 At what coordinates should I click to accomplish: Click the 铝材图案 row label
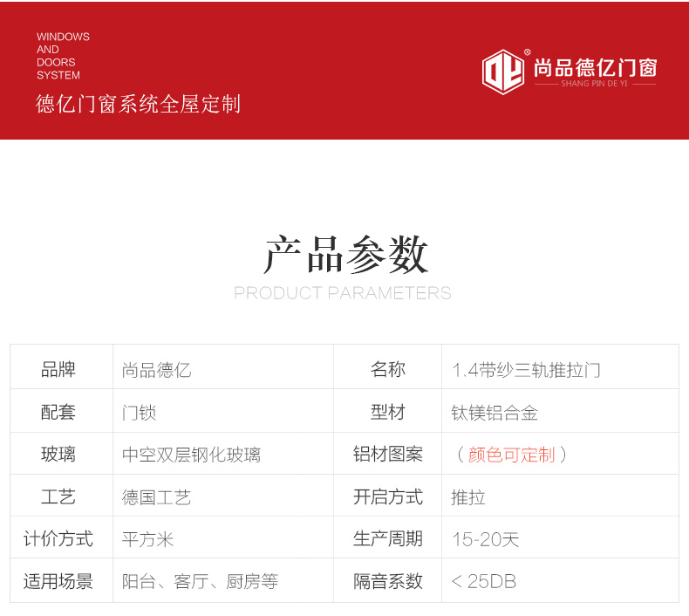pyautogui.click(x=387, y=455)
